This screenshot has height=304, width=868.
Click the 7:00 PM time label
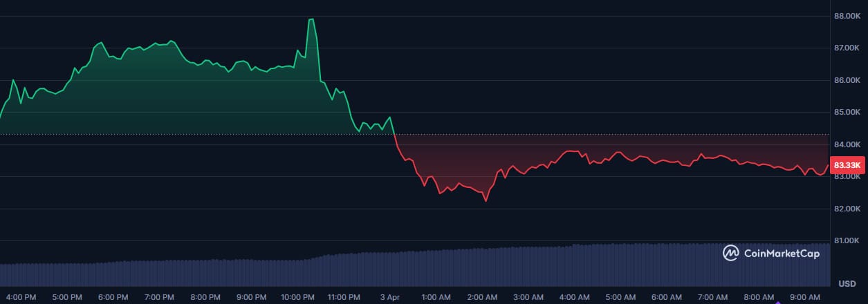[x=159, y=297]
